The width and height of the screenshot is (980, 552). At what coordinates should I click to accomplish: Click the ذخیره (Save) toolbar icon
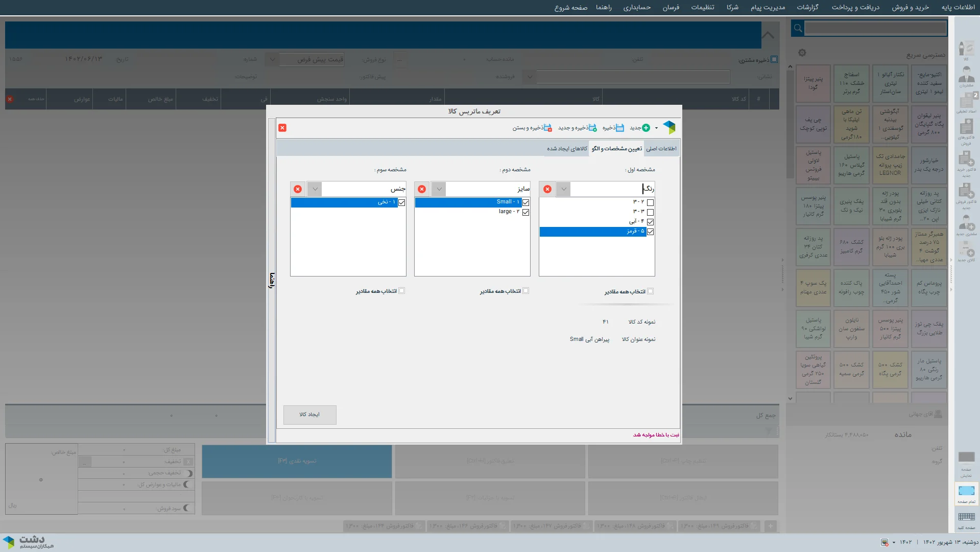619,128
